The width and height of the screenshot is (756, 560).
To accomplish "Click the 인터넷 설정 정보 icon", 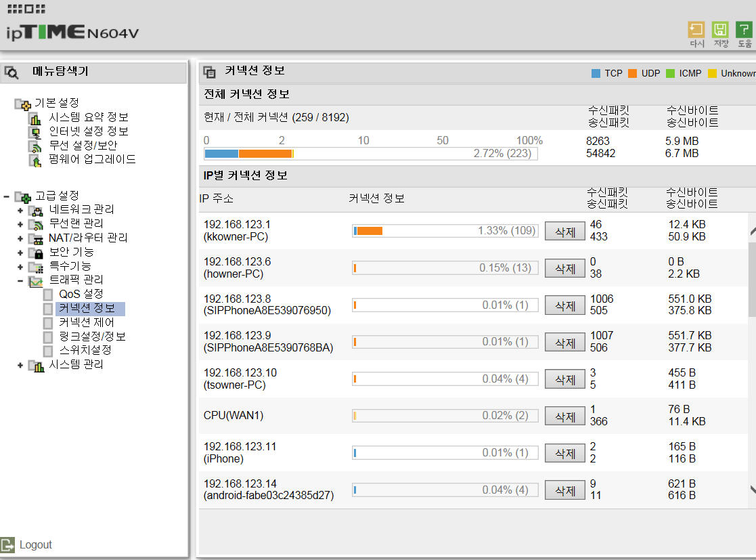I will click(x=35, y=131).
